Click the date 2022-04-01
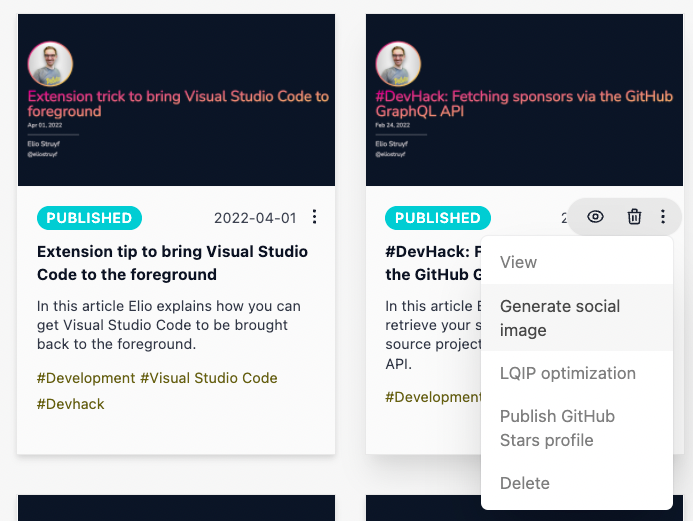 pos(255,218)
